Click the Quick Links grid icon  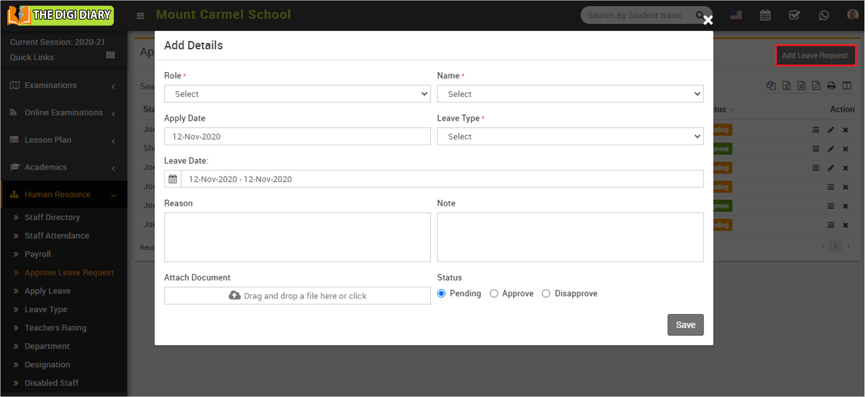click(110, 55)
